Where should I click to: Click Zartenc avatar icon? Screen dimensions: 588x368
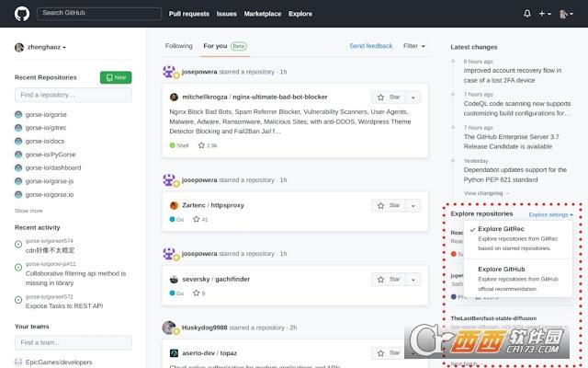tap(174, 205)
